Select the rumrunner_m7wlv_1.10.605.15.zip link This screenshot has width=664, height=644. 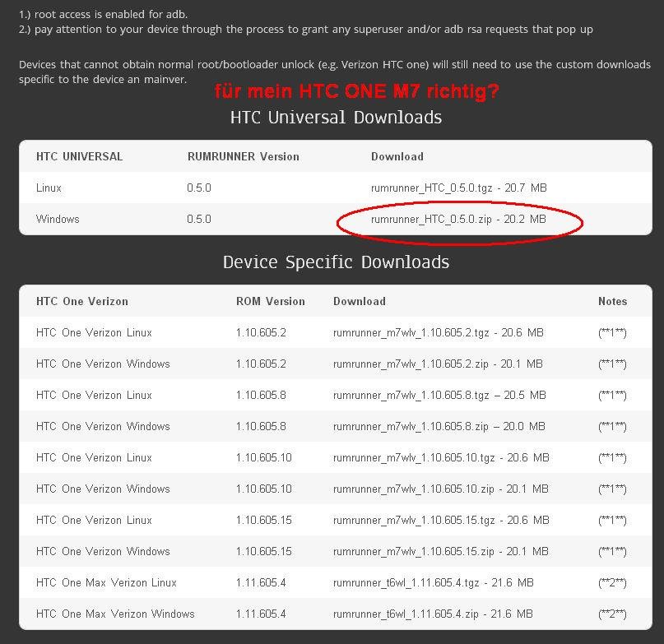pos(441,551)
